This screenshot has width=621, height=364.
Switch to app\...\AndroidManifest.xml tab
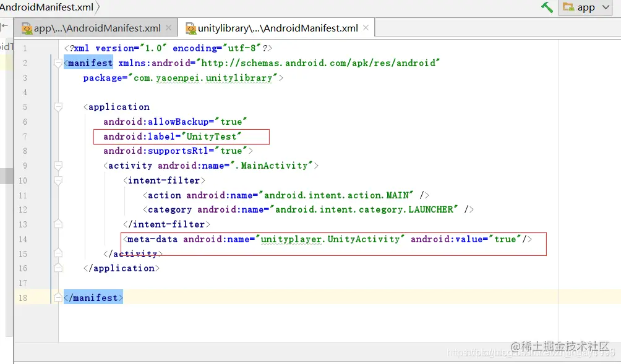pos(97,28)
